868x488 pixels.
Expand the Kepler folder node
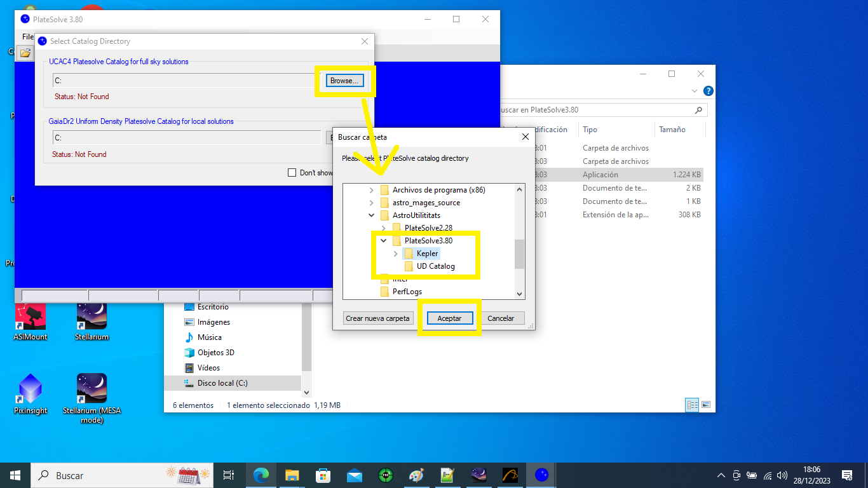coord(396,254)
